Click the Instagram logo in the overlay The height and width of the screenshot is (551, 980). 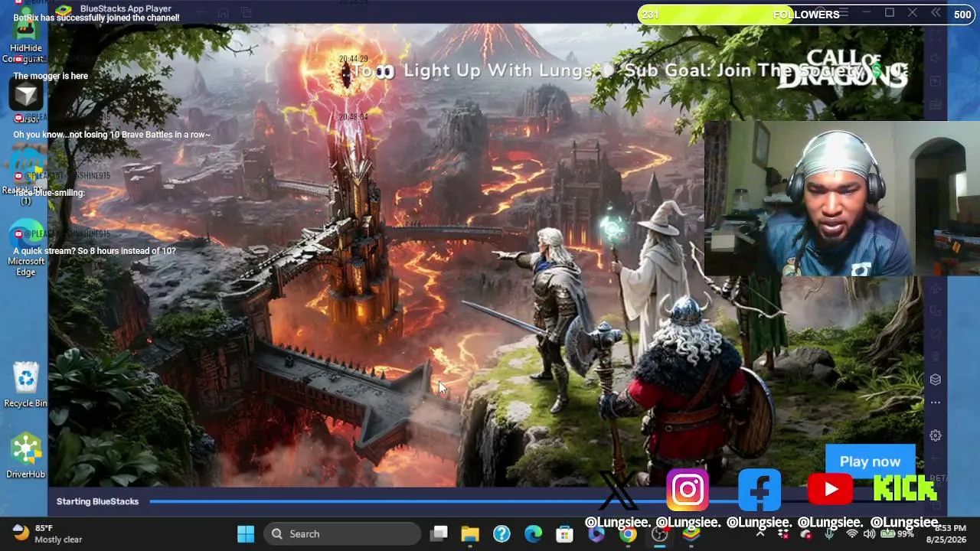[688, 490]
